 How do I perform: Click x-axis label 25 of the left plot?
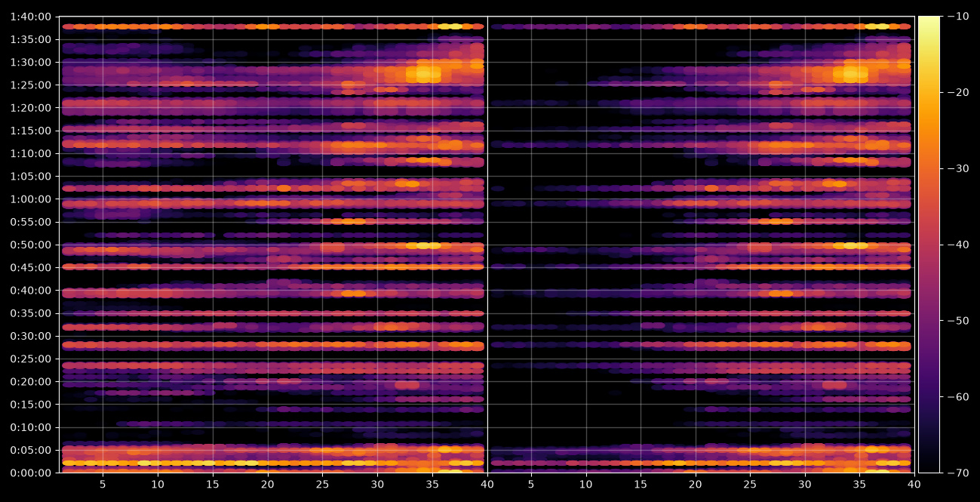(x=323, y=486)
